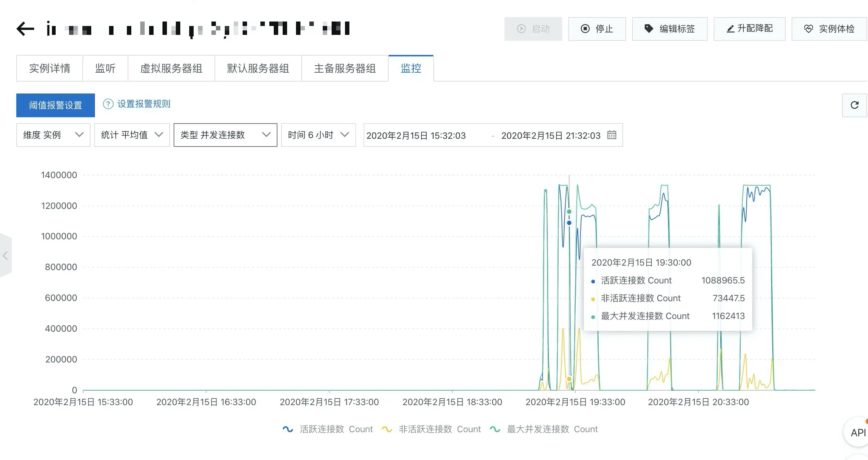Click green 最大并发连接数 data point on chart
This screenshot has height=460, width=868.
[x=569, y=211]
